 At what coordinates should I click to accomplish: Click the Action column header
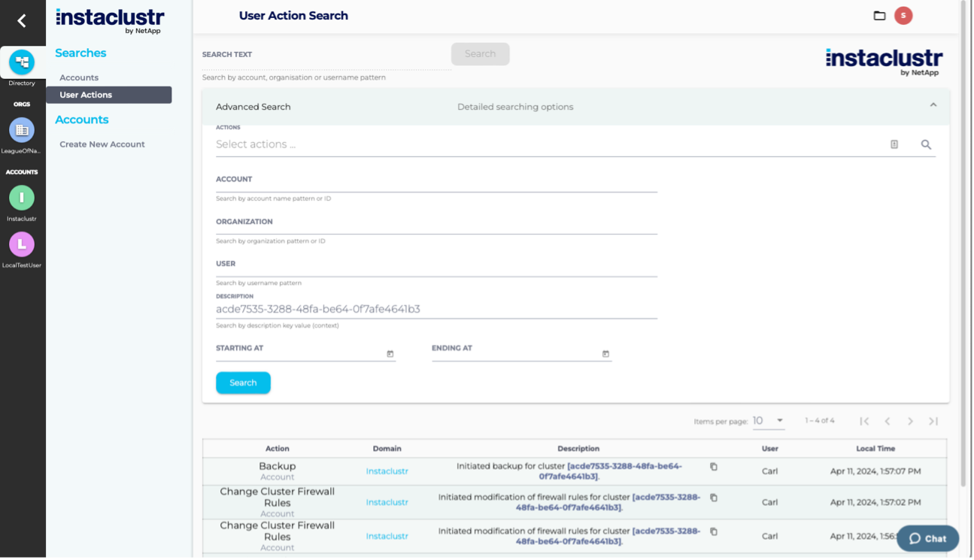coord(278,449)
